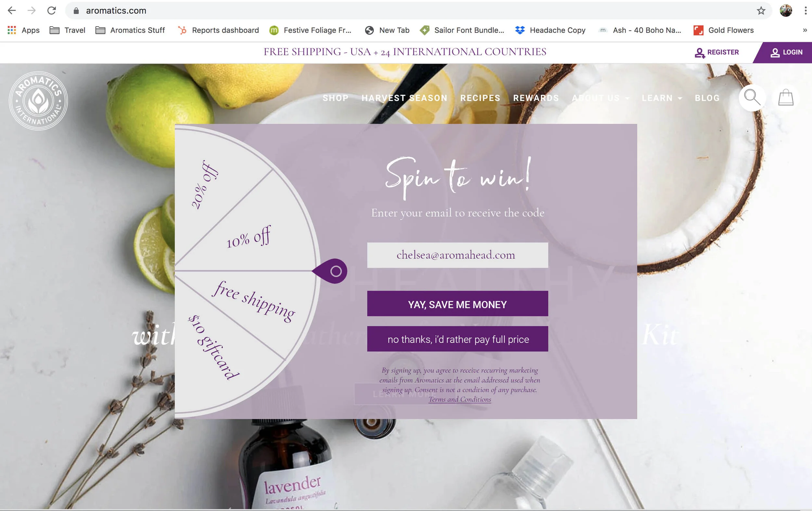Image resolution: width=812 pixels, height=511 pixels.
Task: Expand the Learn navigation dropdown
Action: 662,98
